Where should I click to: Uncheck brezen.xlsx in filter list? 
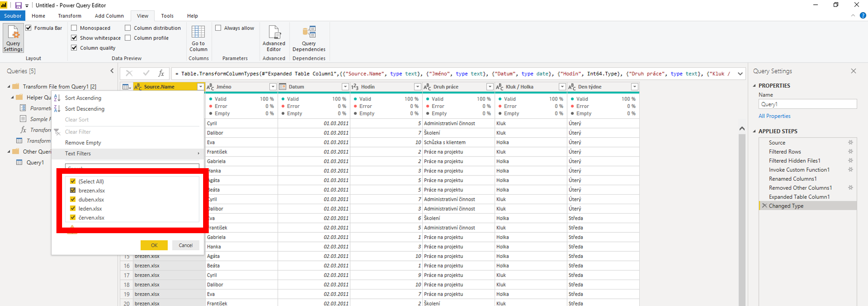[73, 190]
